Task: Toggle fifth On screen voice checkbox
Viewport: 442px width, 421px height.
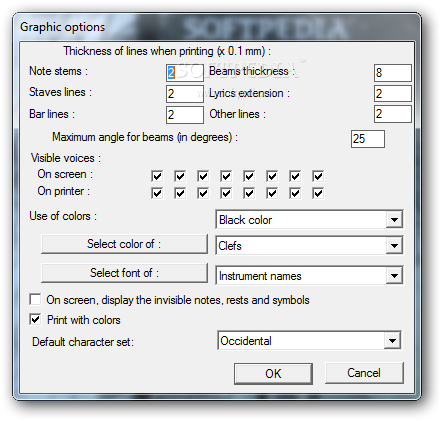Action: [x=249, y=176]
